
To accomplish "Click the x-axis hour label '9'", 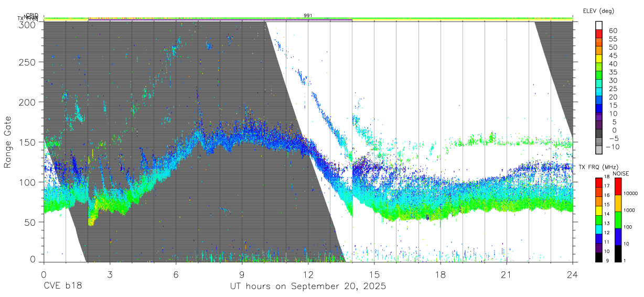I will (x=242, y=274).
